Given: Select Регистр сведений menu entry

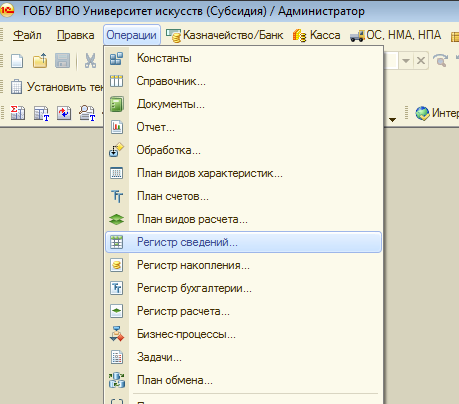Looking at the screenshot, I should coord(243,242).
